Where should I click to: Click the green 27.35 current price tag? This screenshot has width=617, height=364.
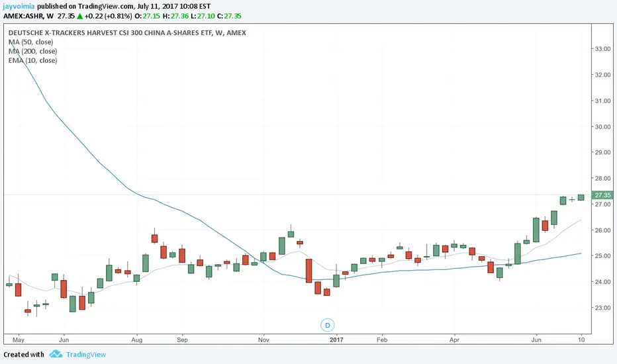tap(602, 195)
